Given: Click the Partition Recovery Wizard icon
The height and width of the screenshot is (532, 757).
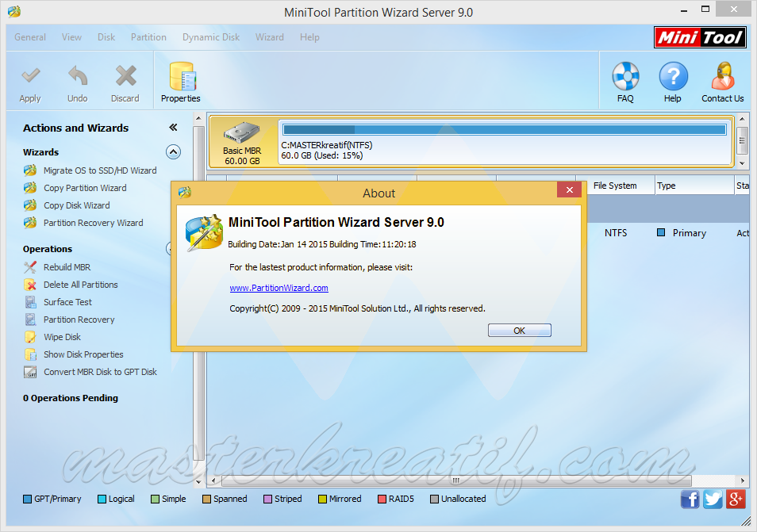Looking at the screenshot, I should (x=30, y=222).
